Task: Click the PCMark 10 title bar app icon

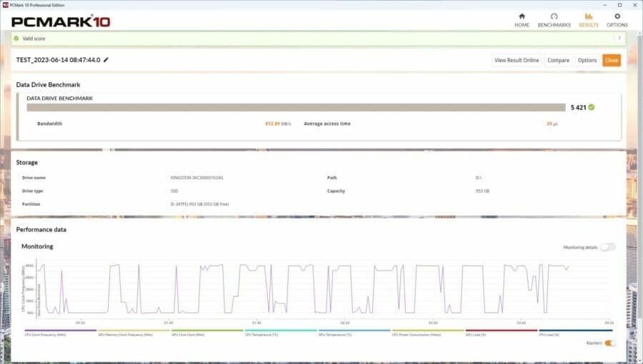Action: (5, 5)
